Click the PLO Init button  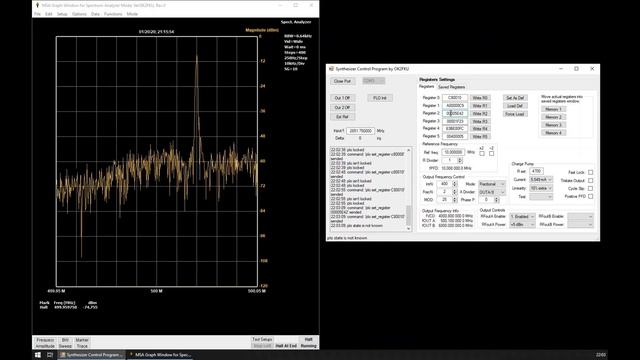point(380,98)
